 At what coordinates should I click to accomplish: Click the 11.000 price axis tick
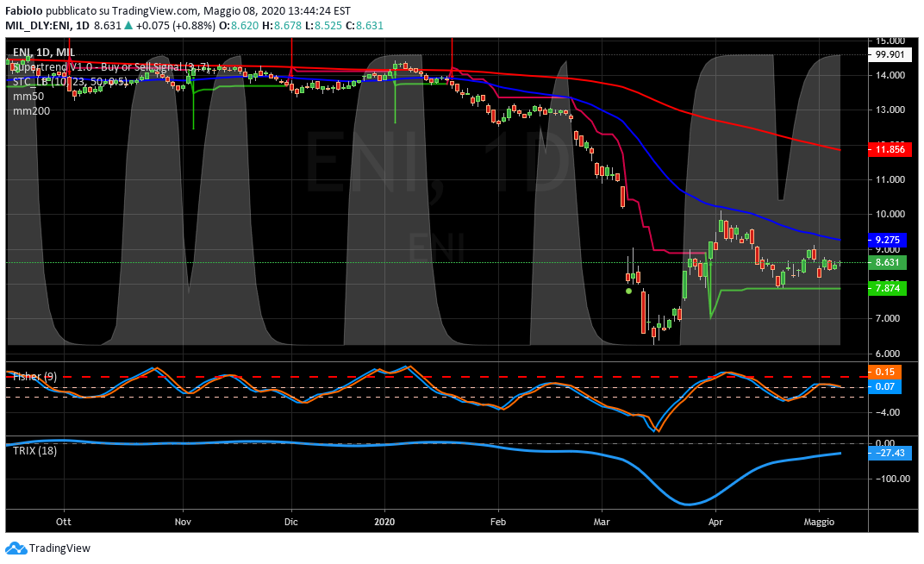890,179
